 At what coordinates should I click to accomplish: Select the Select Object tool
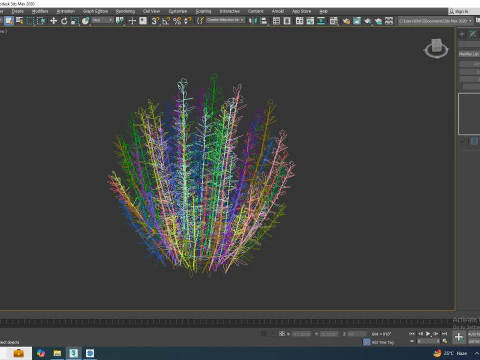(9, 21)
